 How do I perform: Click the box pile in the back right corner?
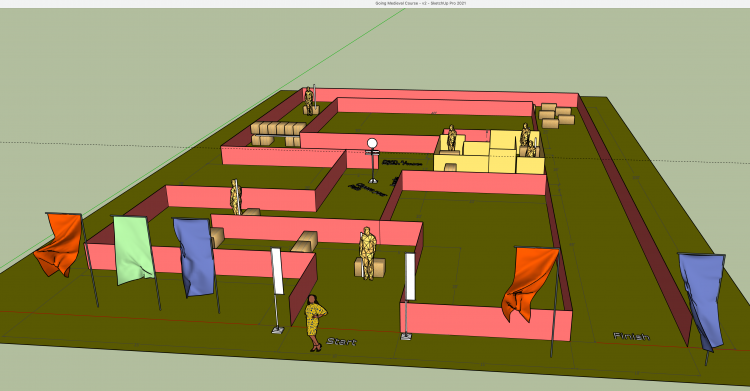point(556,115)
